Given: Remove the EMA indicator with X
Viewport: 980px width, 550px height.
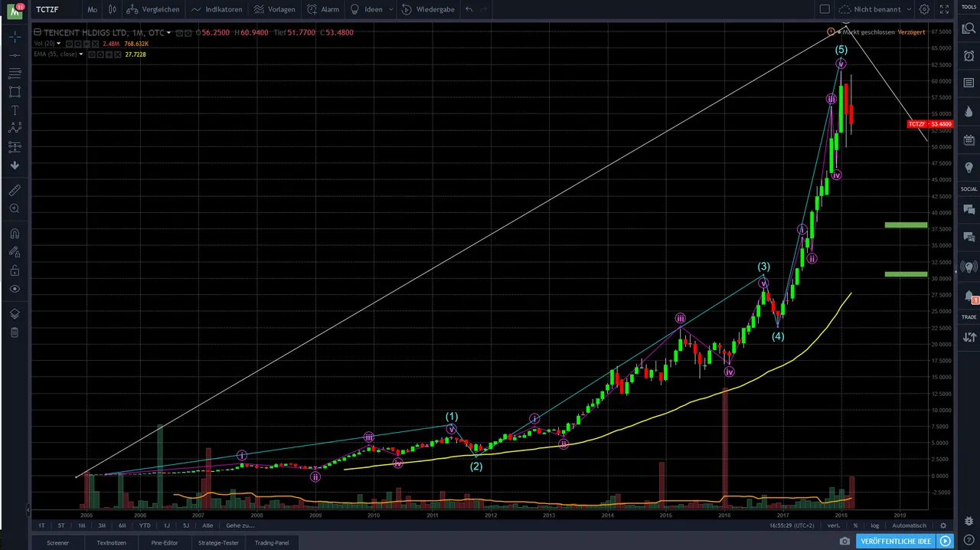Looking at the screenshot, I should point(119,54).
